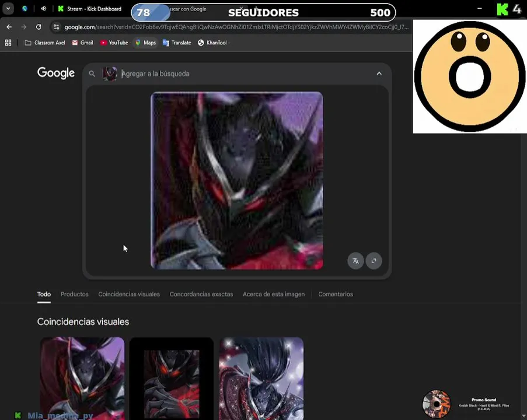Go back to the previous page

[x=9, y=27]
